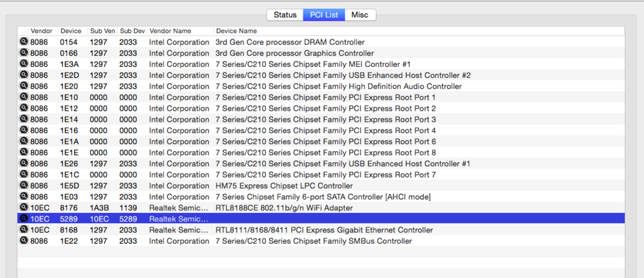
Task: Sort by the Device column header
Action: pos(70,31)
